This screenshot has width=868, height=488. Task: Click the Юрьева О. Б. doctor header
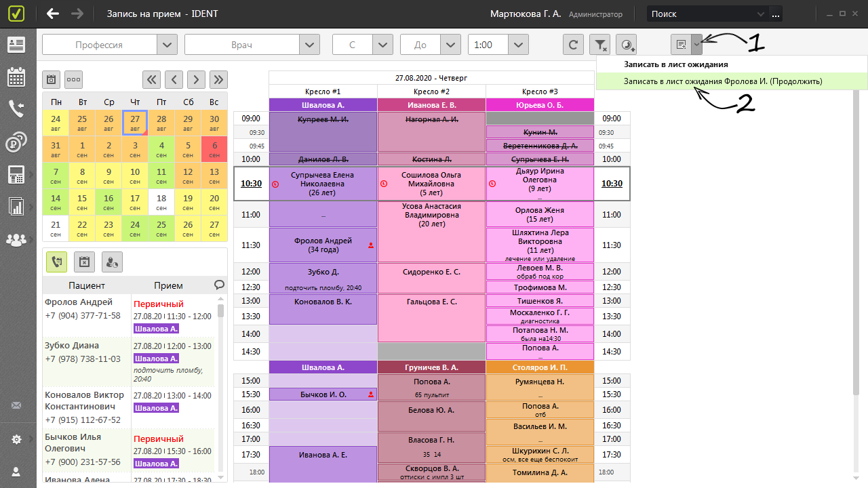coord(540,105)
